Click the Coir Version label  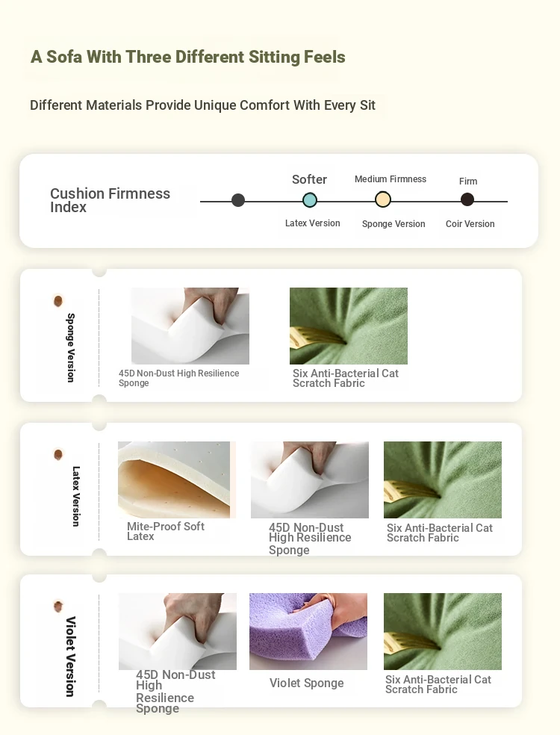point(470,224)
